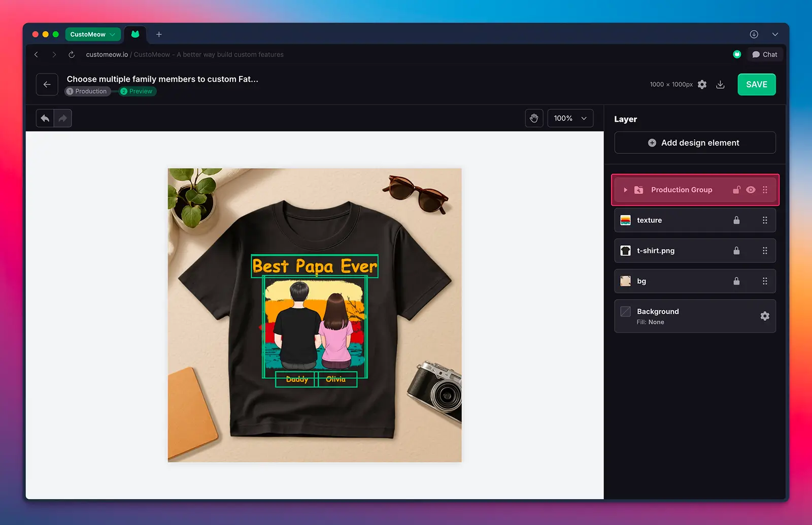This screenshot has width=812, height=525.
Task: Switch to the Preview step tab
Action: (138, 91)
